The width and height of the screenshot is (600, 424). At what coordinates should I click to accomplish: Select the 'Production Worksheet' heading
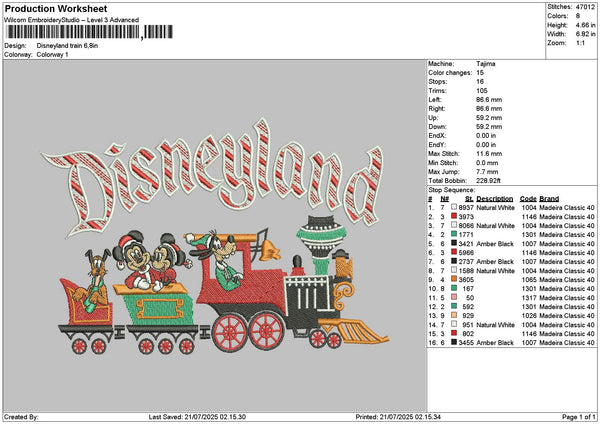click(56, 8)
